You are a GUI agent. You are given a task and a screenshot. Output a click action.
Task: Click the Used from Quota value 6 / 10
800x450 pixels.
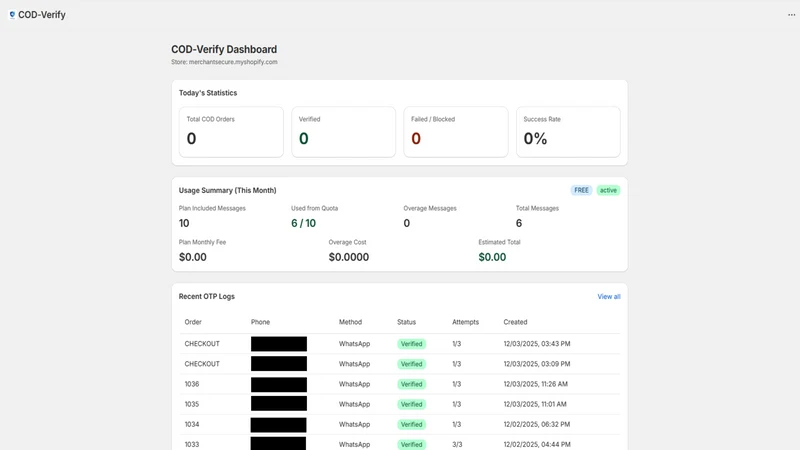(x=304, y=223)
